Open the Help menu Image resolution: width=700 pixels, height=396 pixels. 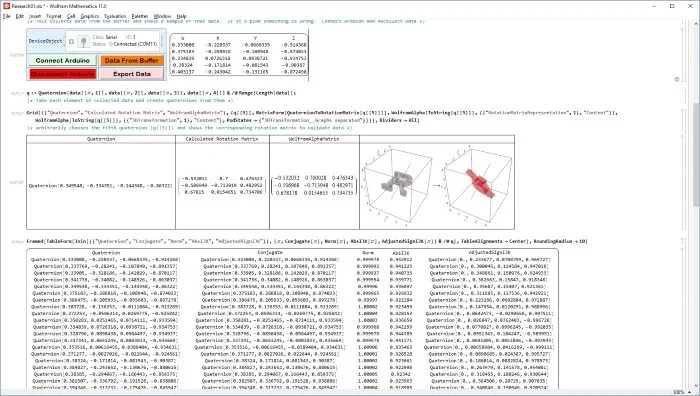tap(181, 16)
